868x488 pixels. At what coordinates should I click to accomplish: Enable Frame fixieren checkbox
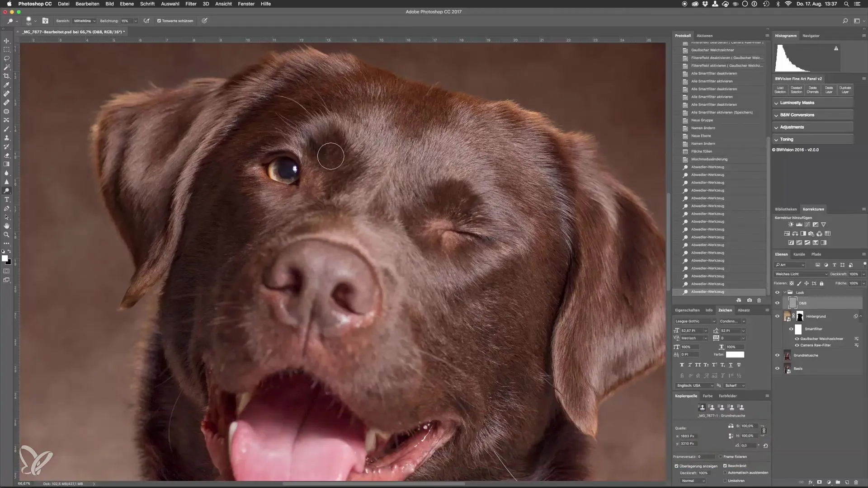[x=720, y=456]
